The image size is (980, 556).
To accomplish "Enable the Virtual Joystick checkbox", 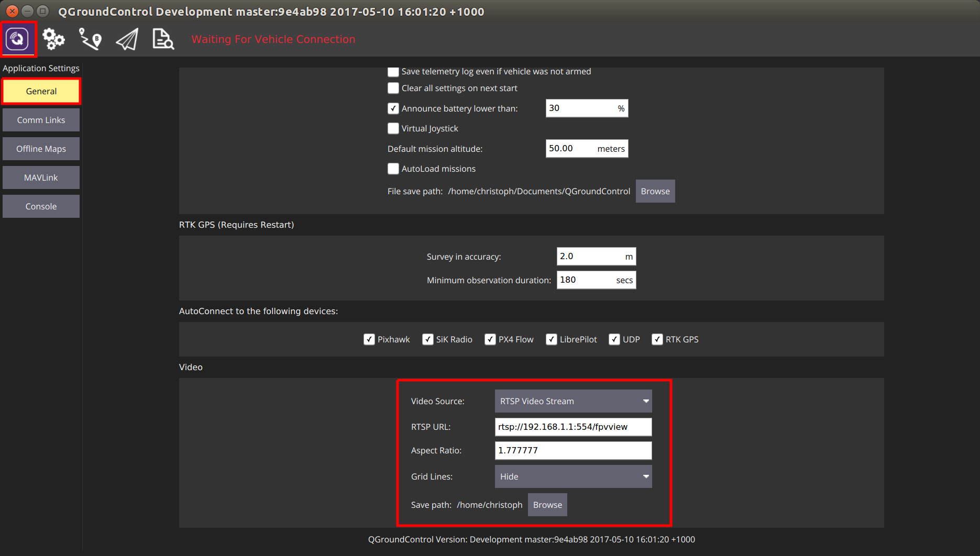I will pyautogui.click(x=393, y=128).
